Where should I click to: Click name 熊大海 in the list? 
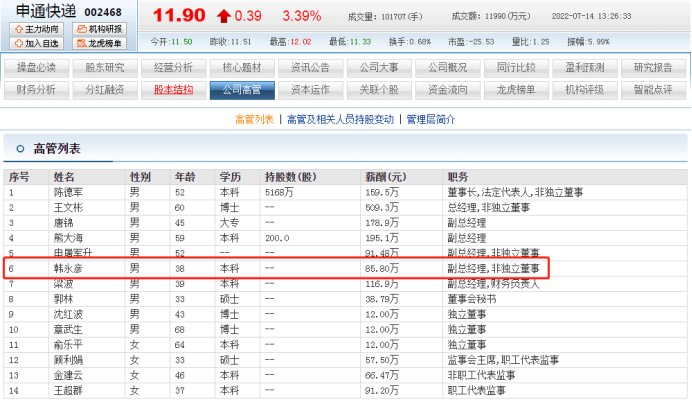click(x=68, y=238)
